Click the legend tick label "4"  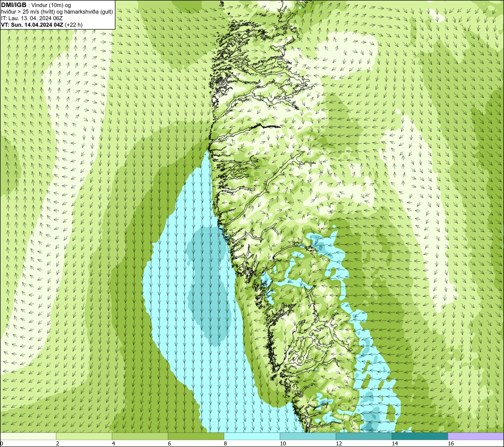coord(113,444)
